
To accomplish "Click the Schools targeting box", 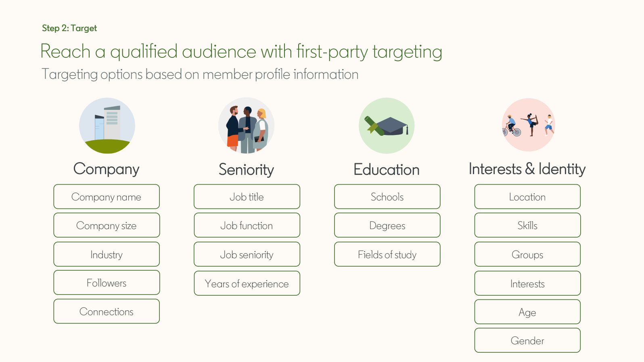I will pos(387,197).
